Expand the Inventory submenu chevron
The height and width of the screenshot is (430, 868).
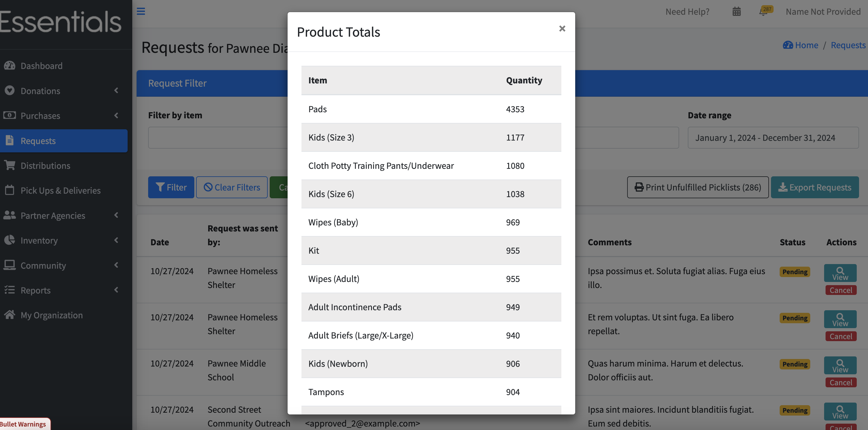click(x=116, y=240)
